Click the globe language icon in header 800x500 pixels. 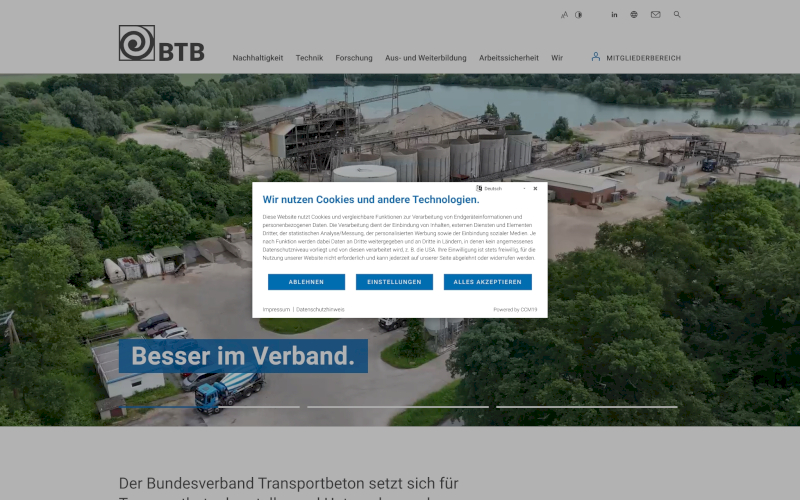[634, 15]
